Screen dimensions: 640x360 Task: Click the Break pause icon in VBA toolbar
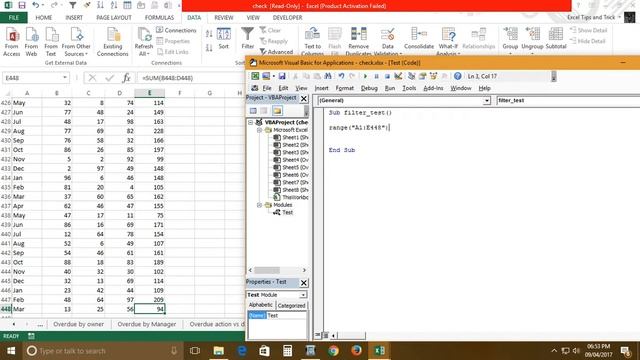tap(376, 76)
